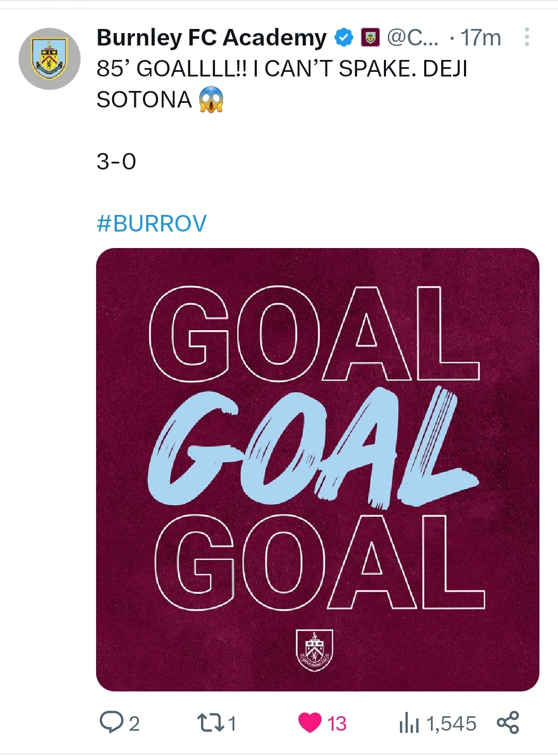Click the reply count of 2
Viewport: 558px width, 756px height.
click(x=134, y=723)
